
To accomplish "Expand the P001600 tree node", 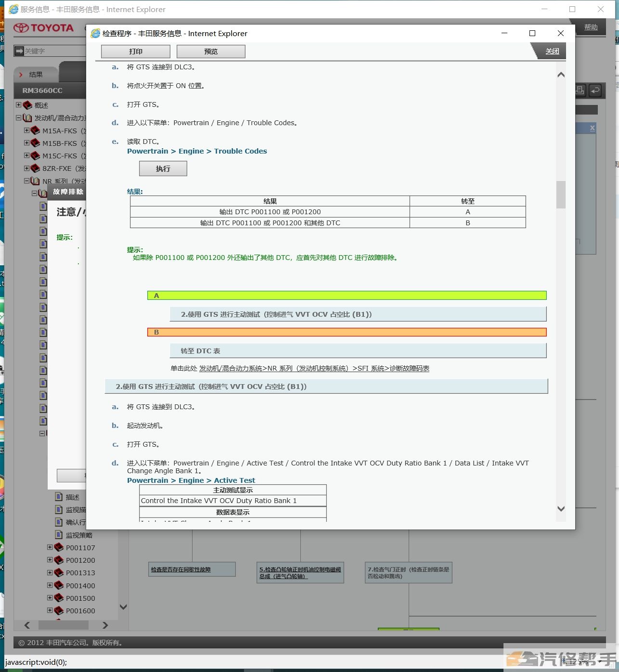I will click(50, 610).
